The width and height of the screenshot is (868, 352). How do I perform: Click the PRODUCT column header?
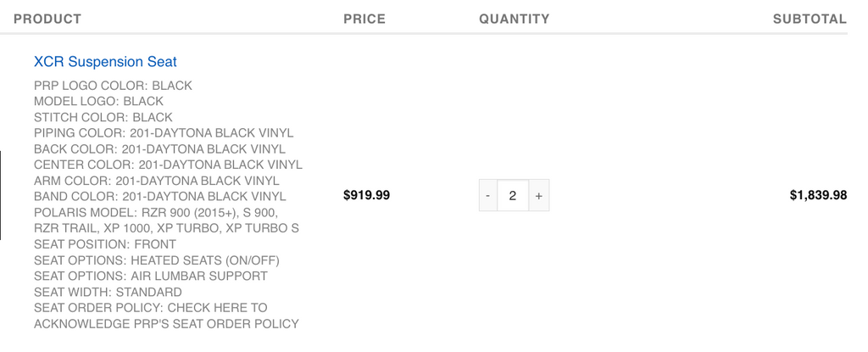tap(47, 19)
